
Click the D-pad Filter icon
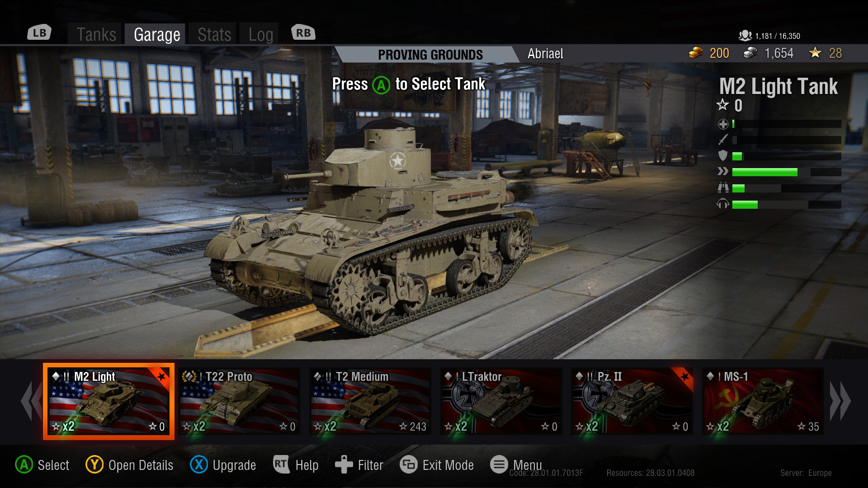tap(344, 465)
